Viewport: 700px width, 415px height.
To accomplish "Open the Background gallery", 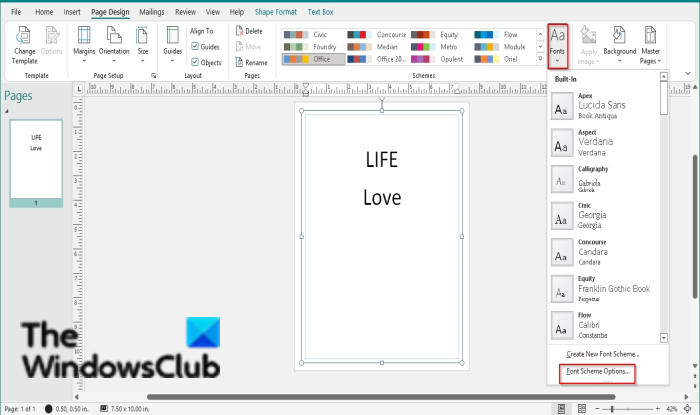I will coord(620,45).
